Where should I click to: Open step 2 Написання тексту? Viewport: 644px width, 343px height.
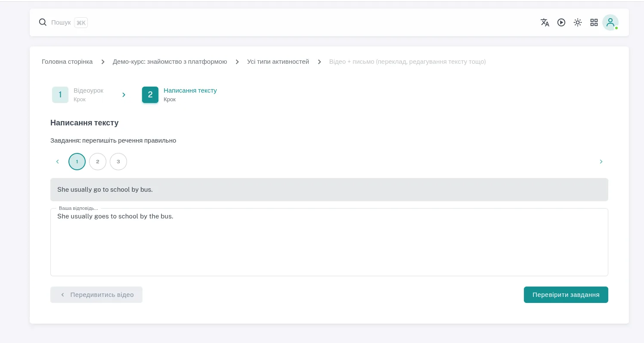[x=180, y=95]
